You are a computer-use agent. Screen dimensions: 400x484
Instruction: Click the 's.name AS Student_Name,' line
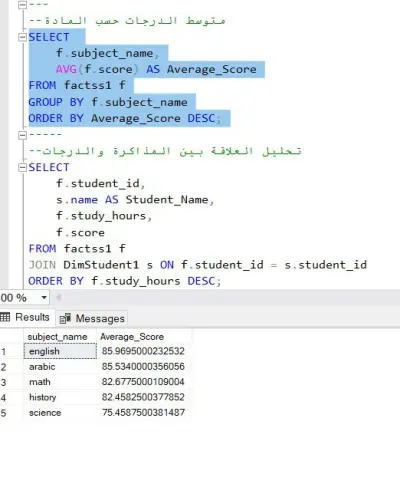[x=135, y=200]
